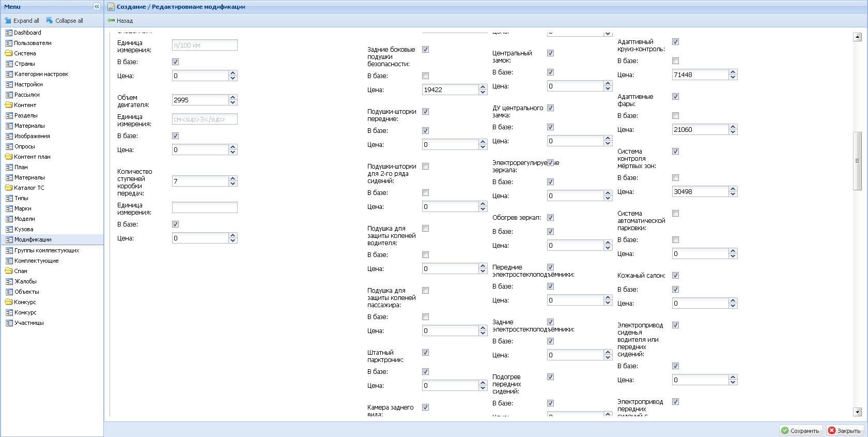Click the icon next to План
The width and height of the screenshot is (868, 437).
[x=9, y=167]
